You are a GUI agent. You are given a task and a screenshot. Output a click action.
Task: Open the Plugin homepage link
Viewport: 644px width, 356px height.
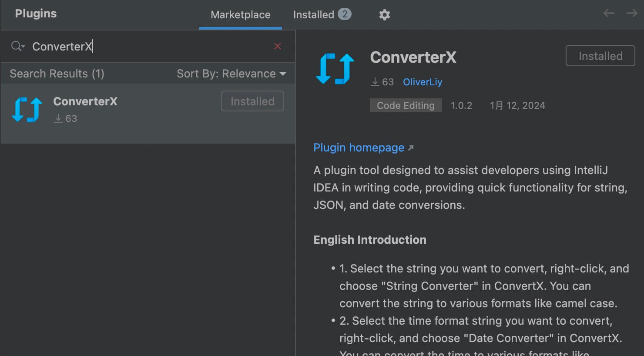(x=359, y=148)
